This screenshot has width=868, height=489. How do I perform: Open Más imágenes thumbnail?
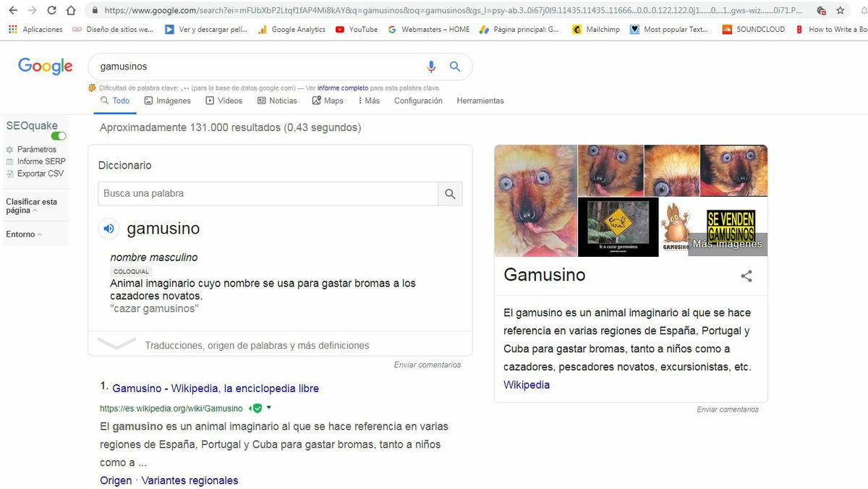(726, 244)
